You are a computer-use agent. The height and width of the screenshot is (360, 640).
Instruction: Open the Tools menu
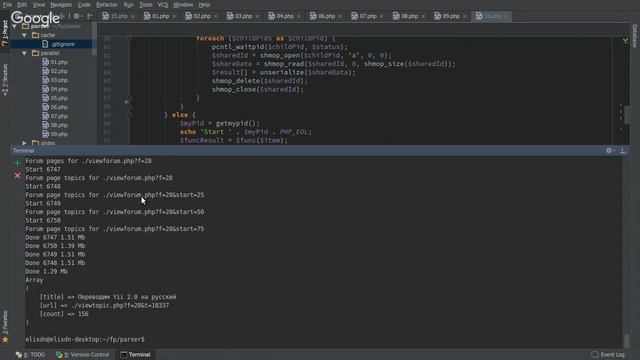point(146,5)
